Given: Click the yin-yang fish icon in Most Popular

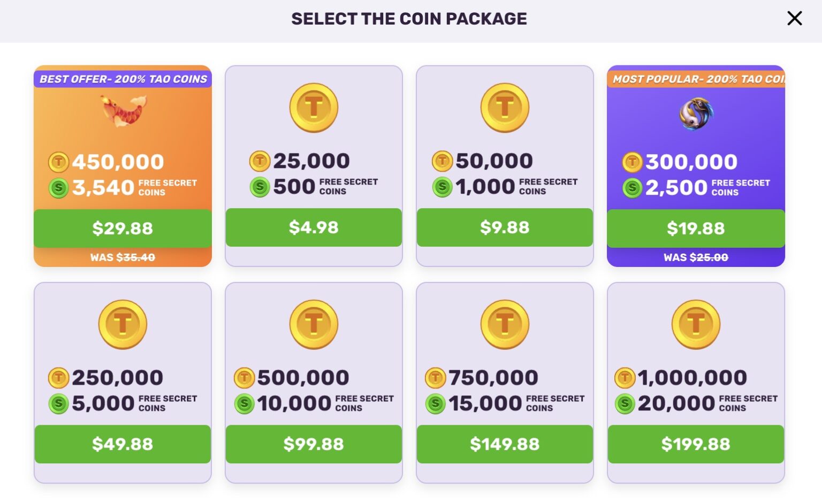Looking at the screenshot, I should pos(696,113).
